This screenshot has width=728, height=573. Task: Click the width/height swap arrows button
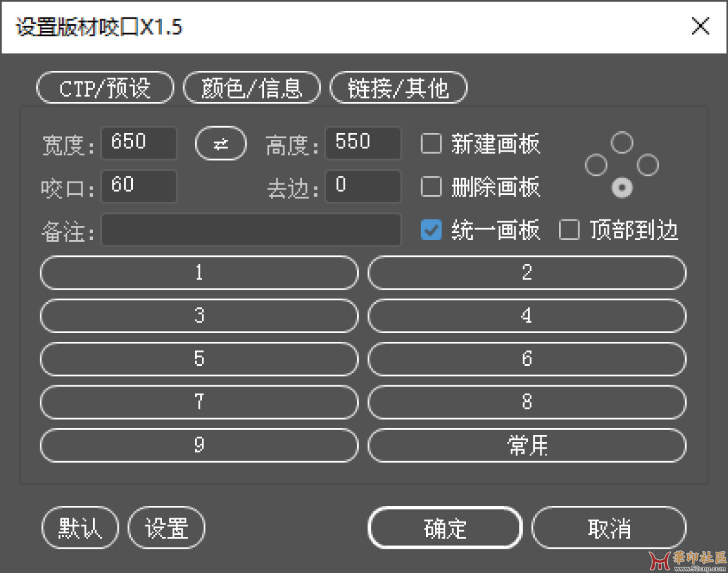point(221,144)
